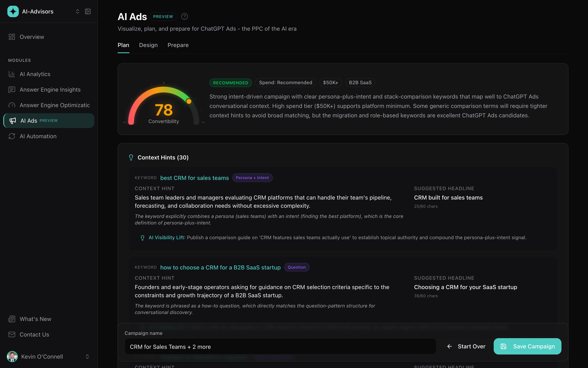Click keyword how to choose a CRM for B2B SaaS startup
The width and height of the screenshot is (588, 368).
(220, 267)
